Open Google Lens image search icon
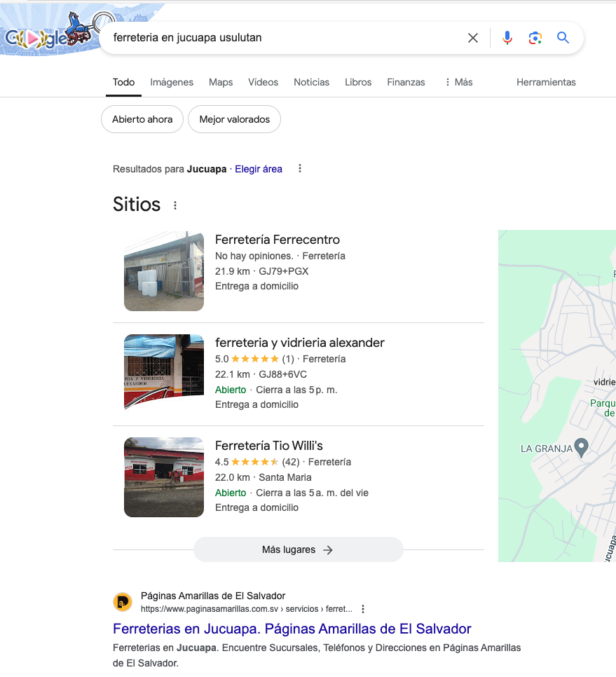This screenshot has width=616, height=677. 535,38
